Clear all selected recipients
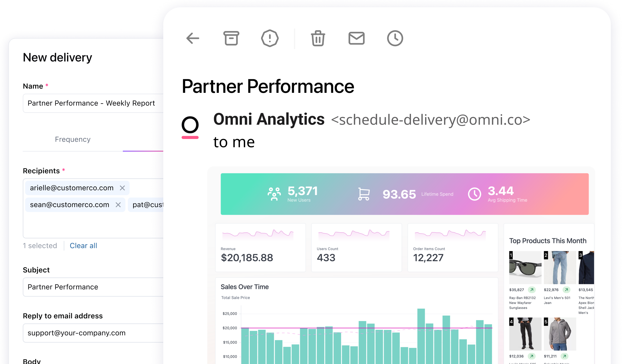This screenshot has width=622, height=364. (x=83, y=245)
